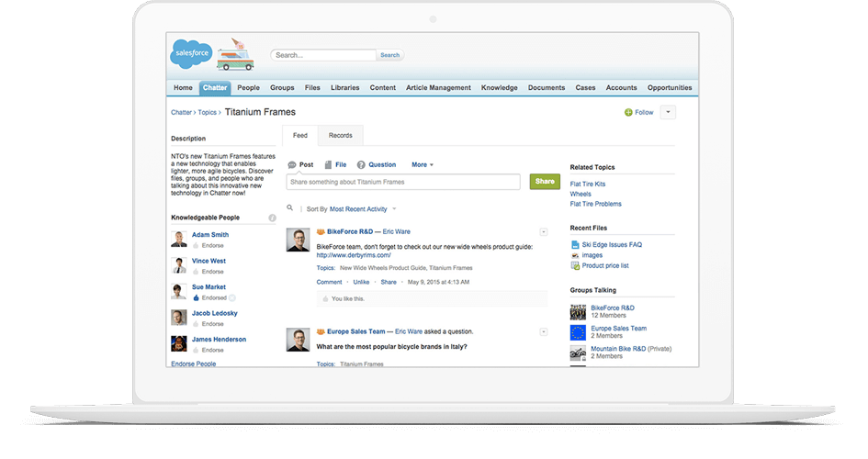Endorse Jacob Ledosky with thumbs-up

click(196, 324)
